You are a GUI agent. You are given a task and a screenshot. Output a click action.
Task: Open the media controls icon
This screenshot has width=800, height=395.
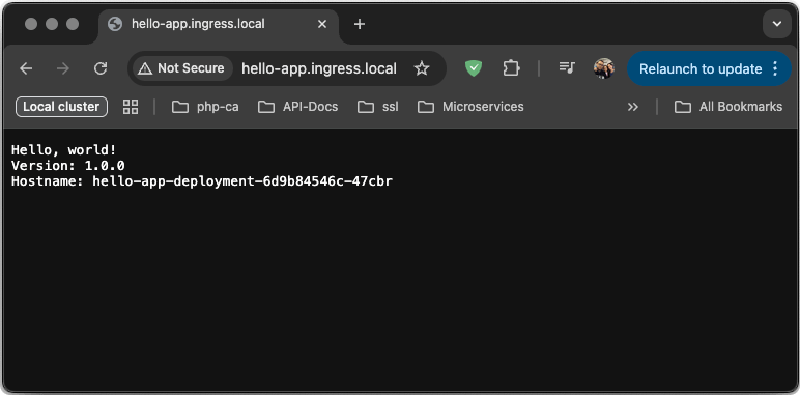tap(567, 68)
